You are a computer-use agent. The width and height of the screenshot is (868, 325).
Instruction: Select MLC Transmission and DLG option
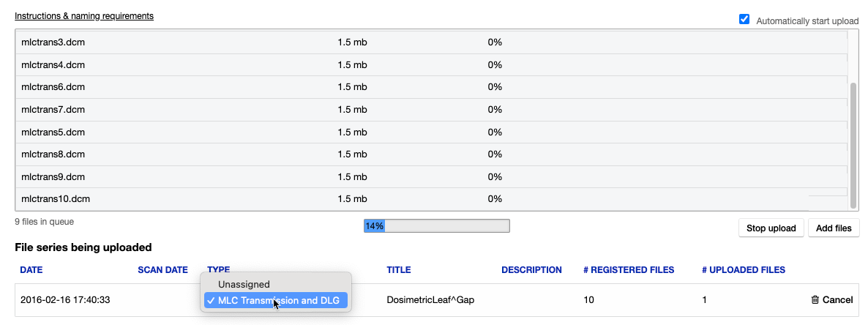[277, 300]
